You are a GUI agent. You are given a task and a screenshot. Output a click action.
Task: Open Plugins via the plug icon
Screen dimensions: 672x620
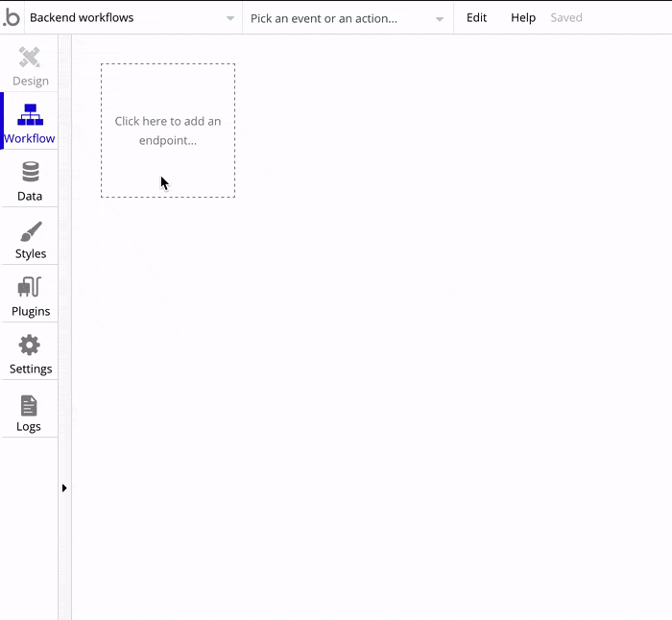click(x=30, y=288)
